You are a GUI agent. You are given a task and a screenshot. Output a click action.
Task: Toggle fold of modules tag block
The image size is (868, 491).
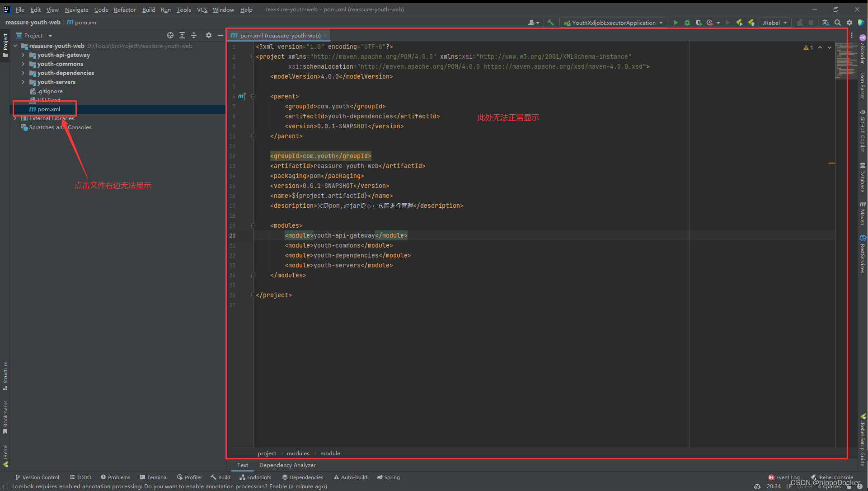click(x=253, y=225)
